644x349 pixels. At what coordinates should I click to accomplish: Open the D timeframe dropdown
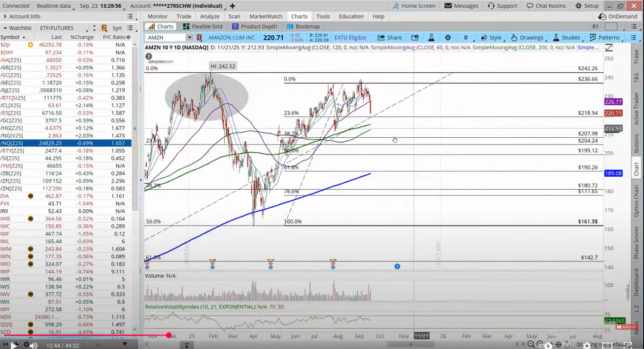466,38
